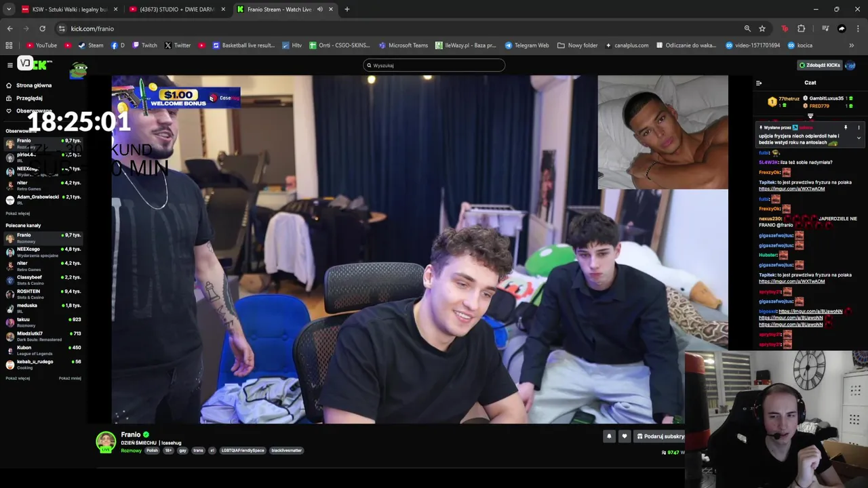Click the browser back arrow
This screenshot has height=488, width=868.
[9, 28]
